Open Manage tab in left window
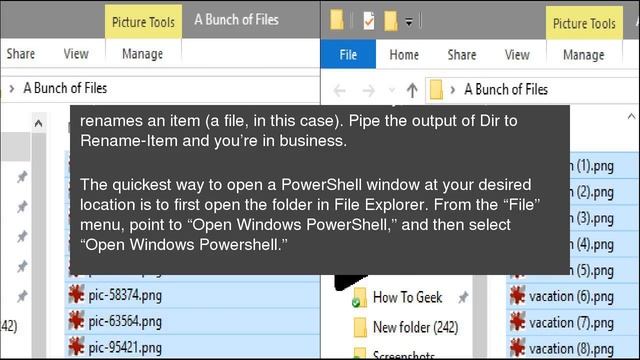Screen dimensions: 640x360 pyautogui.click(x=142, y=53)
